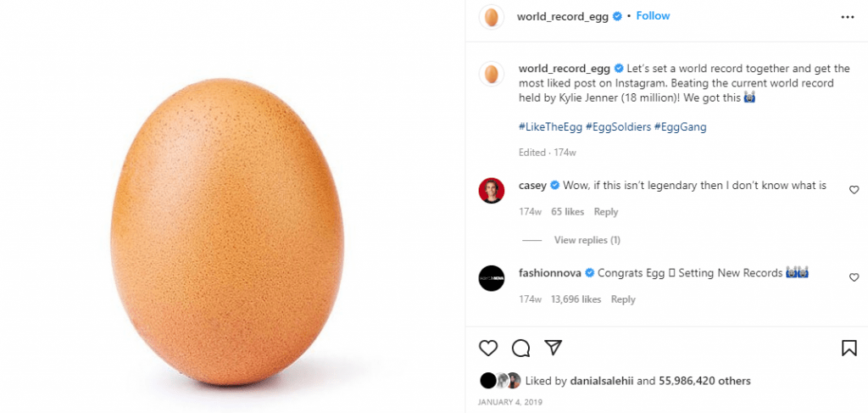Open comments with the speech bubble icon

click(x=520, y=348)
